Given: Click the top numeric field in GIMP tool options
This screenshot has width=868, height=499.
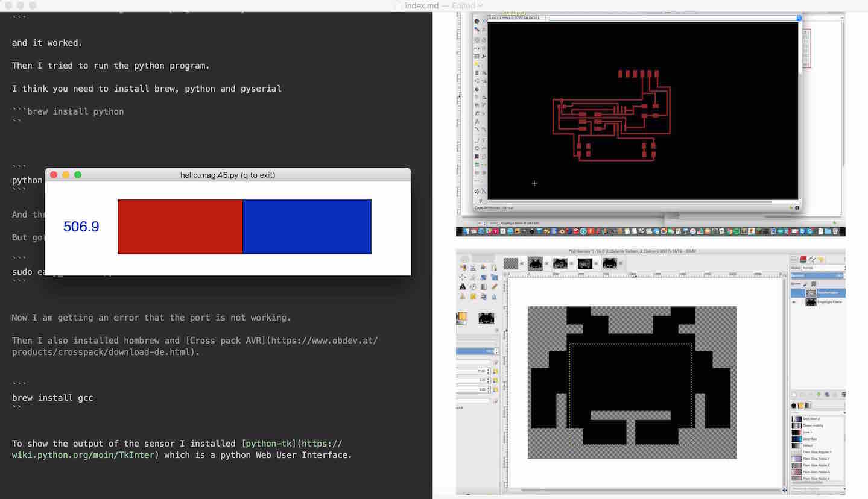Looking at the screenshot, I should tap(474, 371).
